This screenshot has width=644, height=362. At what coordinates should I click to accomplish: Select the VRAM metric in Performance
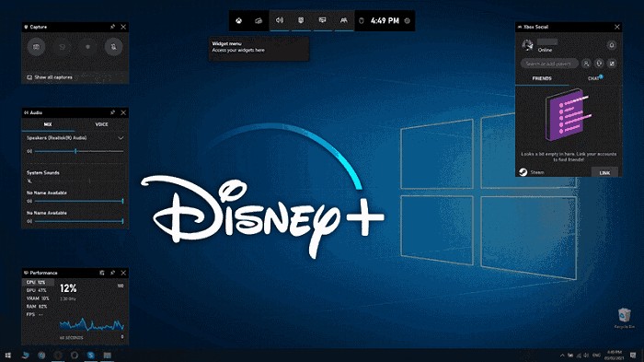click(38, 298)
